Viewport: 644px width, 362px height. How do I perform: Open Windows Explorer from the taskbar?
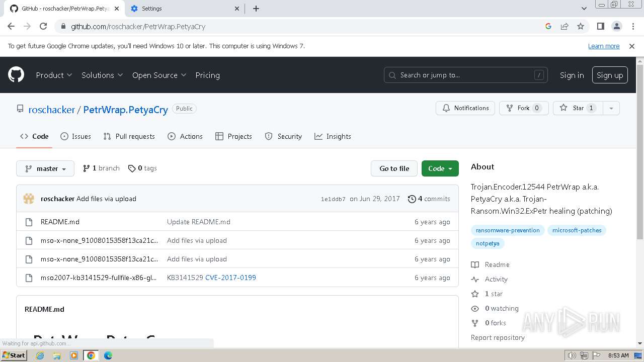coord(57,355)
